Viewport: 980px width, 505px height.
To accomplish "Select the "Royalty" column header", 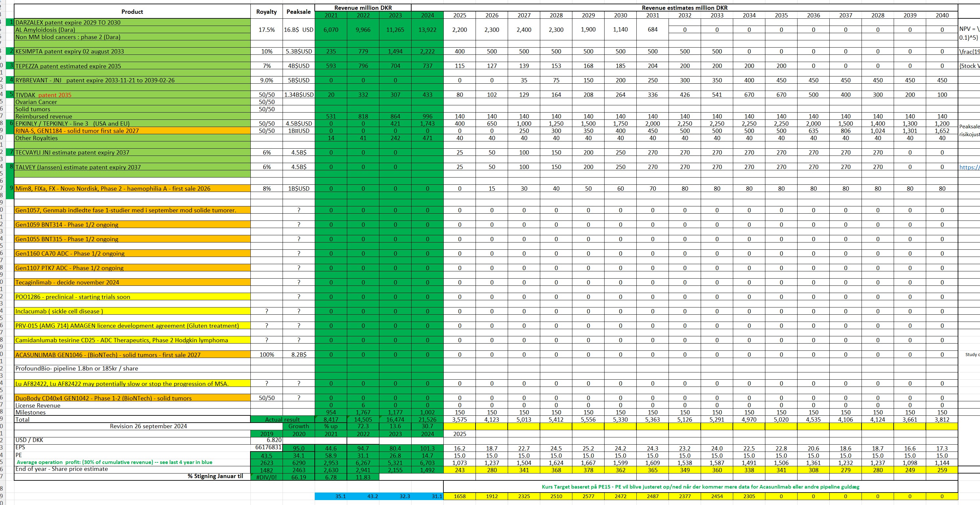I will pyautogui.click(x=266, y=11).
